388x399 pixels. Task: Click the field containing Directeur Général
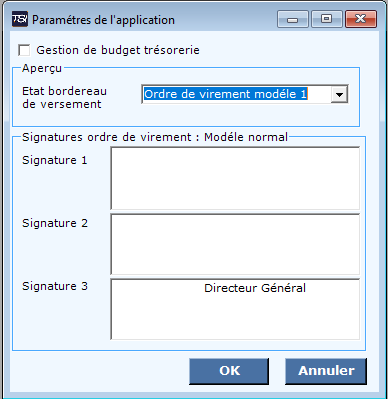tap(235, 309)
